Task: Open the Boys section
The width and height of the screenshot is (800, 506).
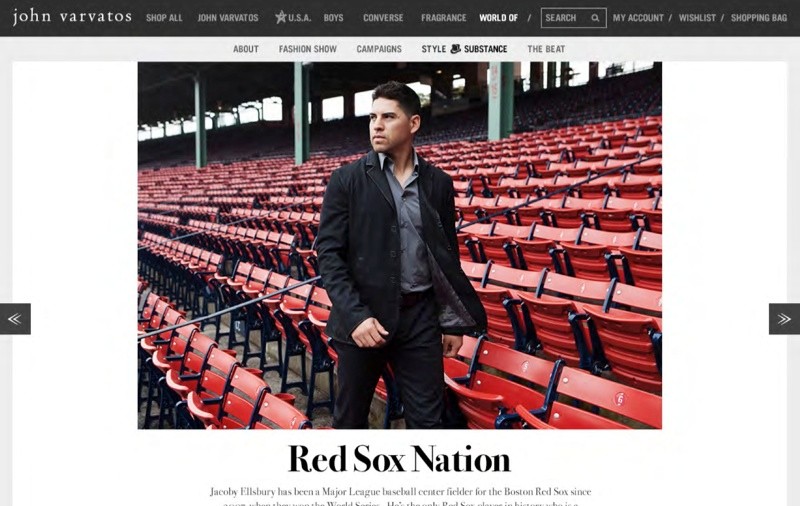Action: click(x=333, y=18)
